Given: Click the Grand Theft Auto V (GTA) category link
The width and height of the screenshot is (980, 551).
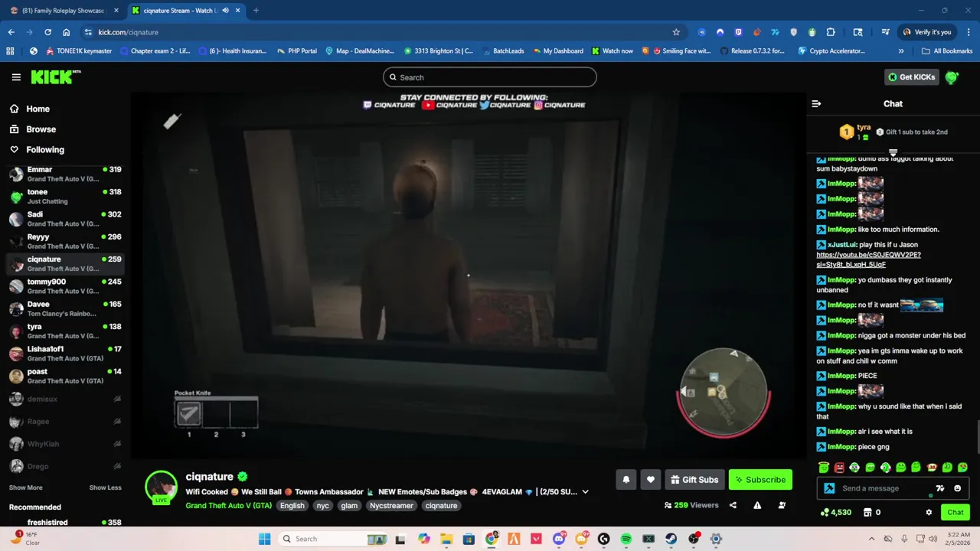Looking at the screenshot, I should click(x=228, y=506).
